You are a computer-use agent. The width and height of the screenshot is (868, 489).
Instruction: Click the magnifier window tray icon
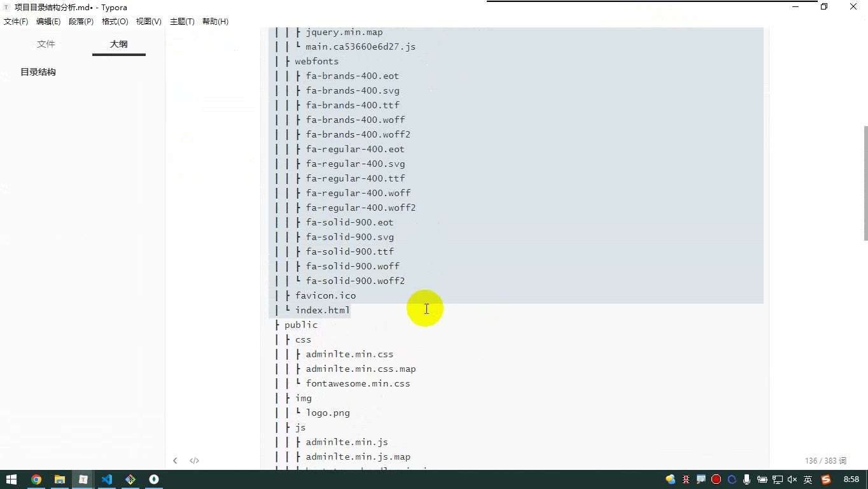(x=701, y=479)
